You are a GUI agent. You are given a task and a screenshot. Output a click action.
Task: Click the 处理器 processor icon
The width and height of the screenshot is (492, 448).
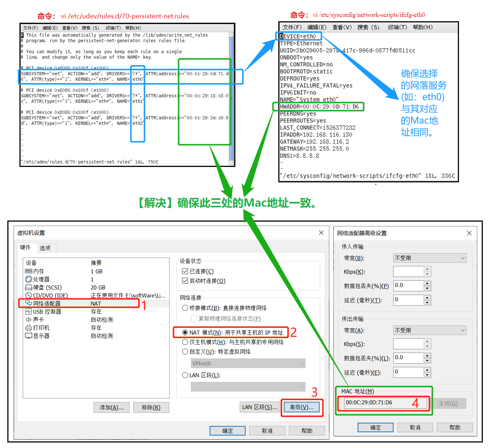tap(29, 279)
